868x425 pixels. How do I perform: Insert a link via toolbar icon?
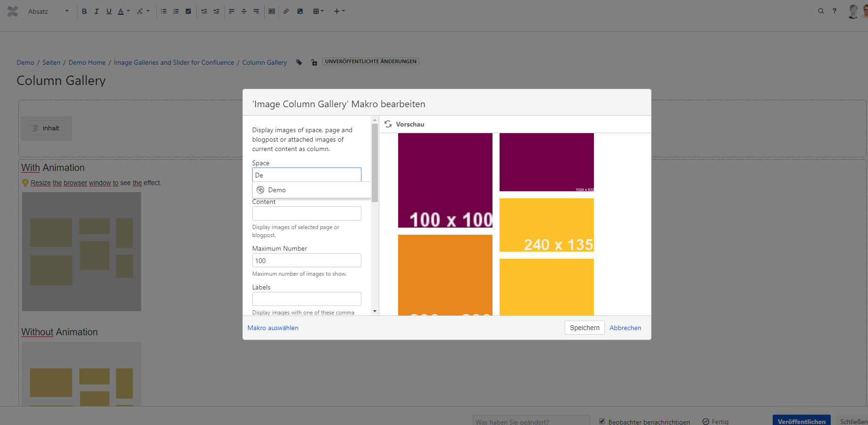286,11
